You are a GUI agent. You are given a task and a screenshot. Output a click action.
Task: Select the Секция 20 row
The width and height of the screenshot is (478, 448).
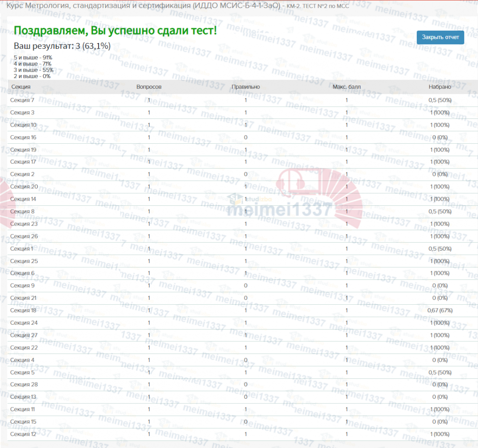click(x=243, y=187)
